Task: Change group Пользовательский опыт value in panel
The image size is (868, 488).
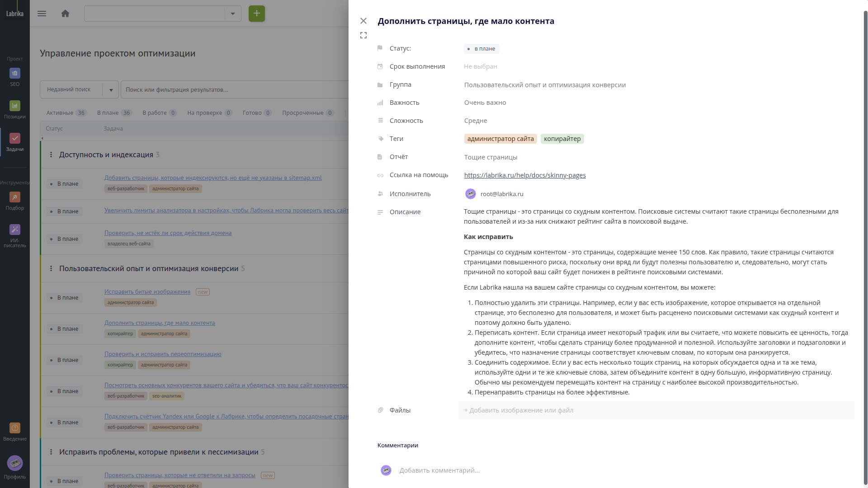Action: (x=545, y=85)
